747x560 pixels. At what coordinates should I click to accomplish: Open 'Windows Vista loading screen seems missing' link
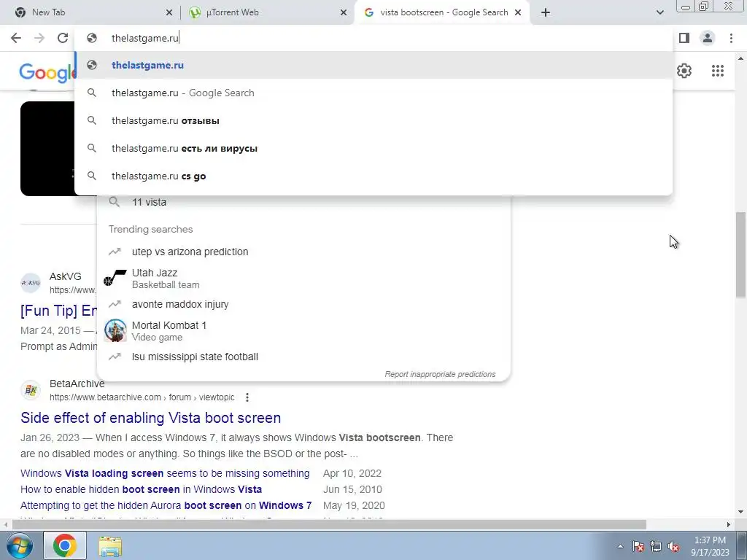coord(165,473)
